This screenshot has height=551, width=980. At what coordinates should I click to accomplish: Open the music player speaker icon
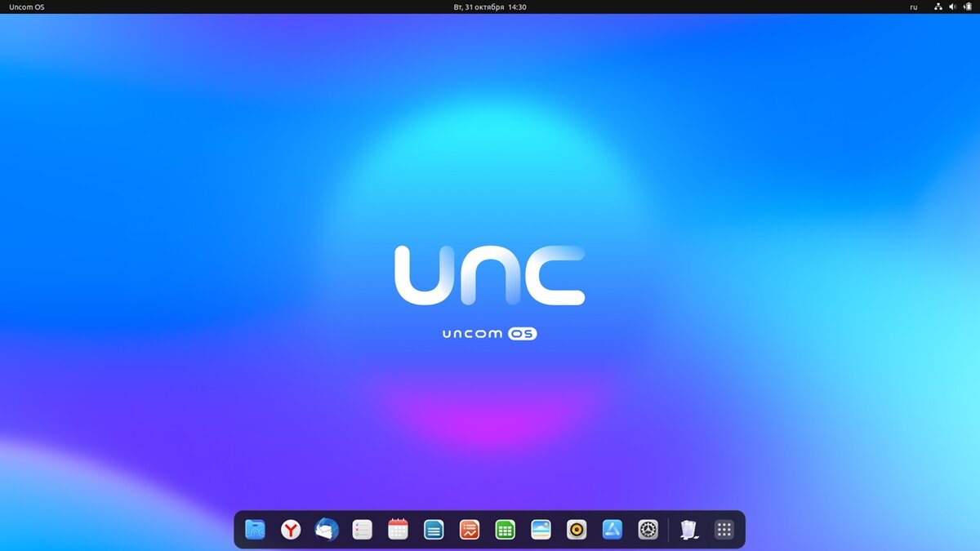577,530
